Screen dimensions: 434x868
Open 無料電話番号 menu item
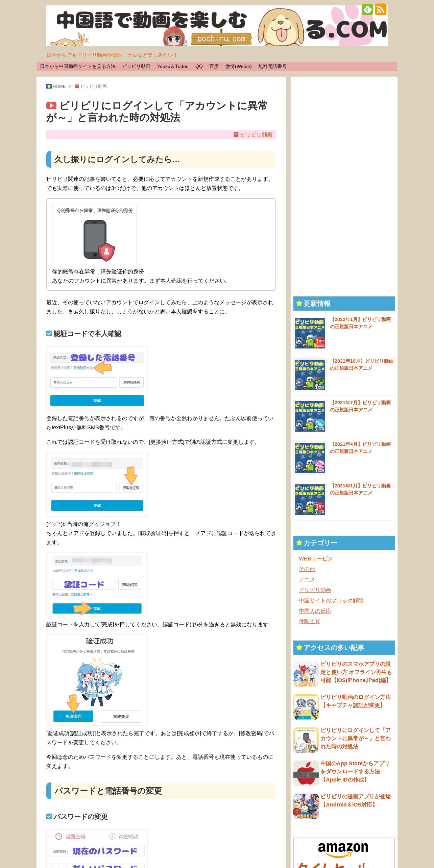[x=272, y=67]
